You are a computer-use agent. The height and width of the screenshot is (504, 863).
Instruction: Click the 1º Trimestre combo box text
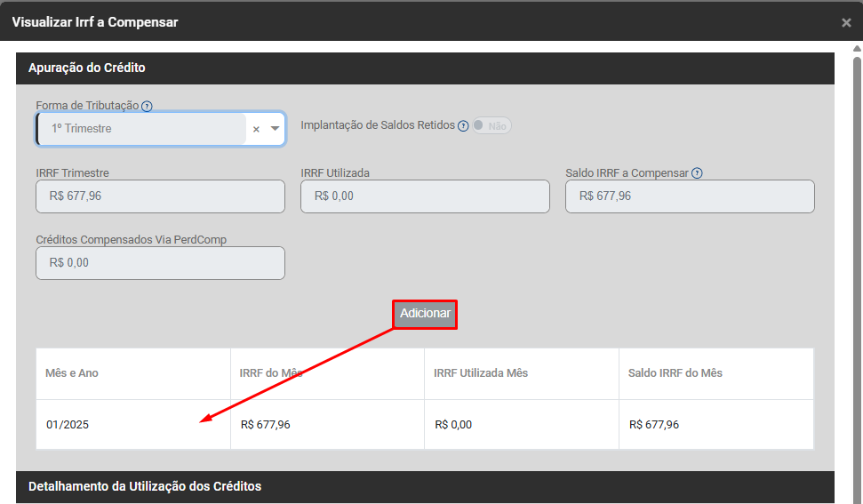pos(142,129)
